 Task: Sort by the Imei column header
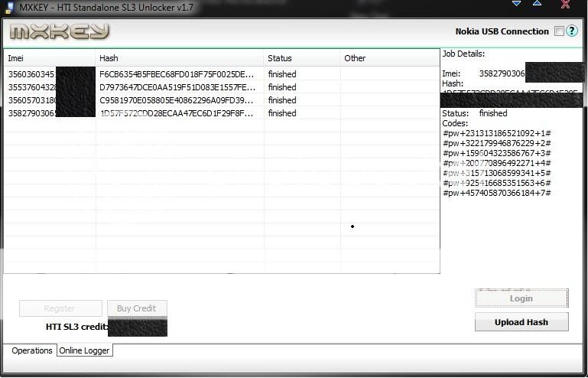pyautogui.click(x=50, y=58)
